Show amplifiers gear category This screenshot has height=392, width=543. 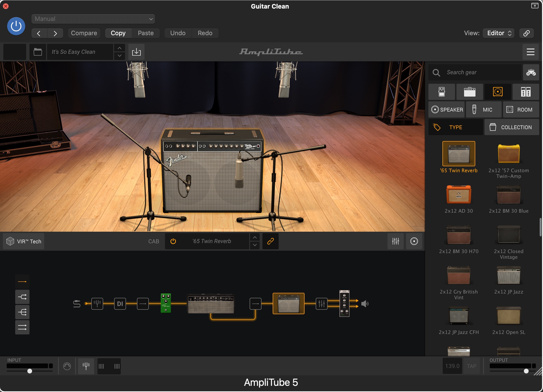(x=470, y=92)
